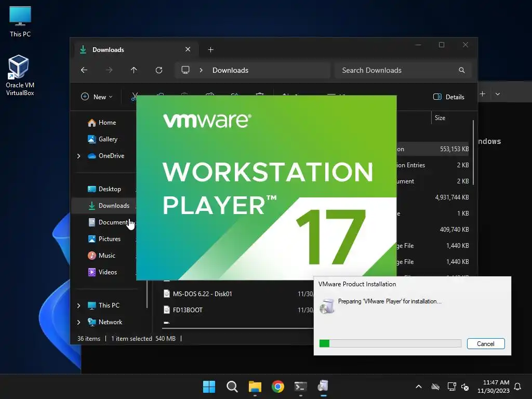Click the 409,740 KB size cell

pyautogui.click(x=454, y=229)
